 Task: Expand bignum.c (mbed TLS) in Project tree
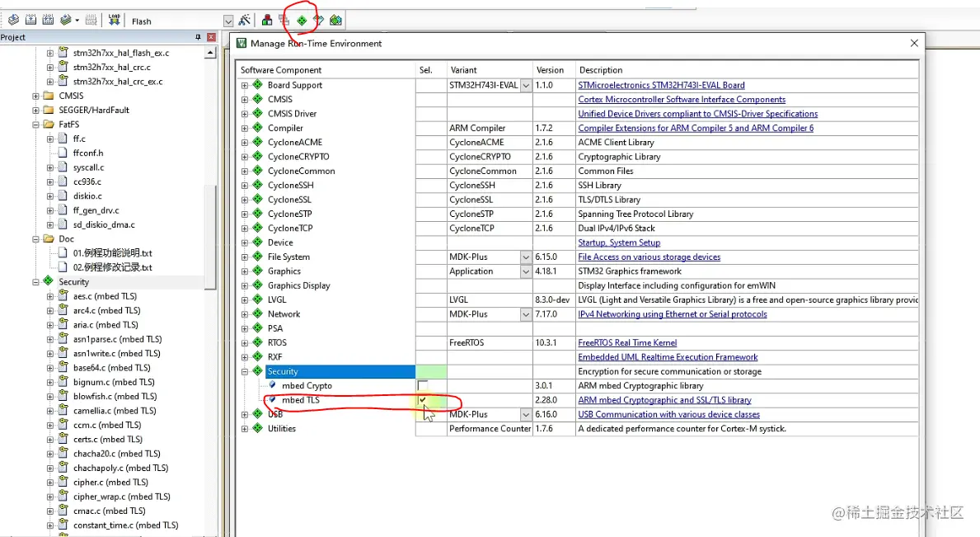[x=50, y=382]
